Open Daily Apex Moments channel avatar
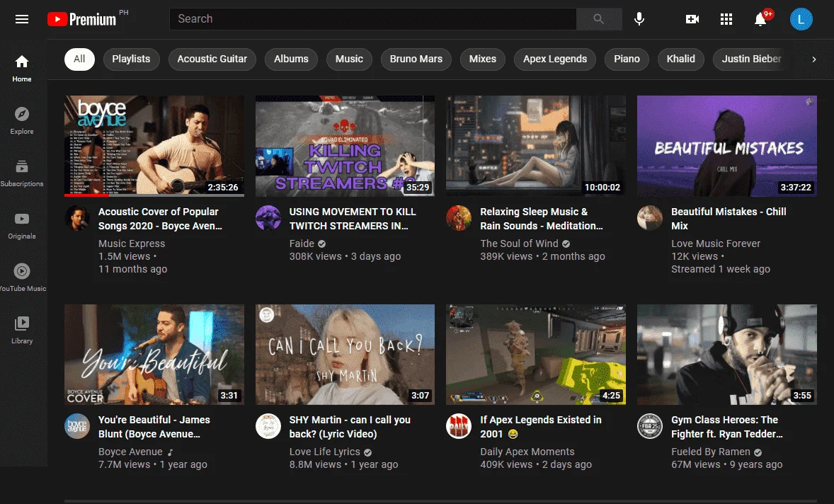 (x=459, y=426)
